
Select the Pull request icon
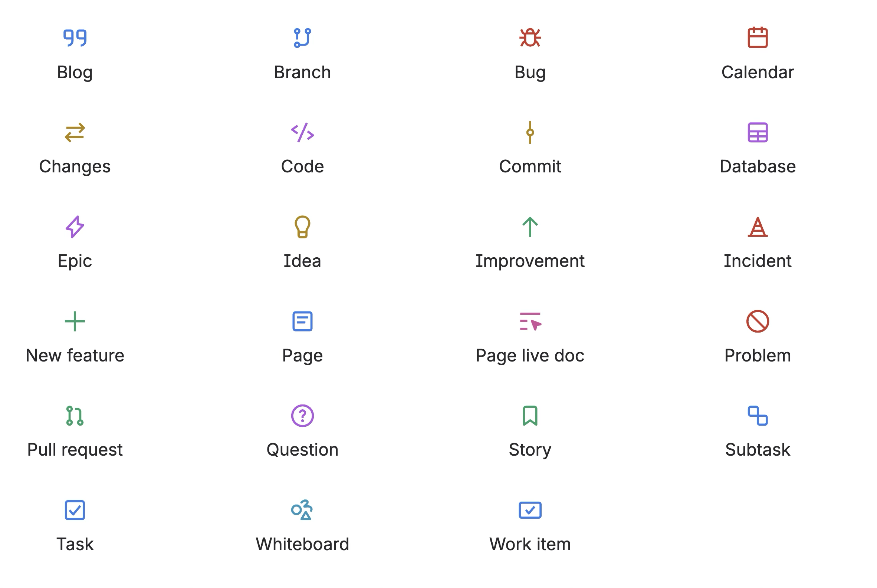pyautogui.click(x=75, y=416)
